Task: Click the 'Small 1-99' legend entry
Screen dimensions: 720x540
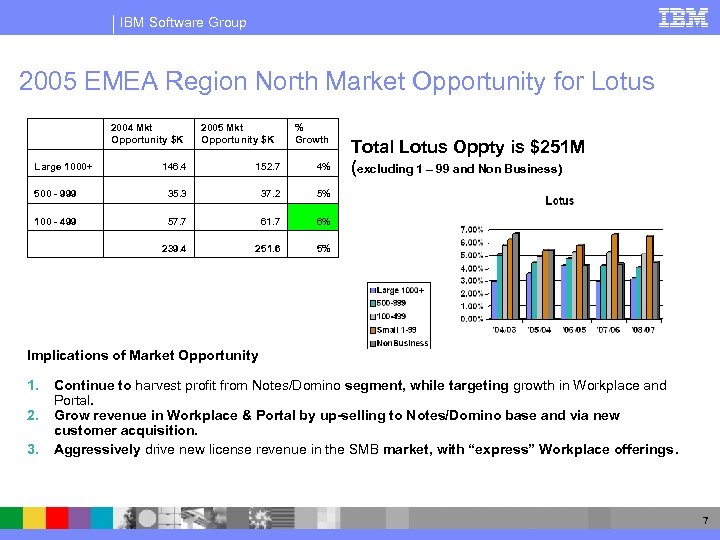Action: coord(393,330)
